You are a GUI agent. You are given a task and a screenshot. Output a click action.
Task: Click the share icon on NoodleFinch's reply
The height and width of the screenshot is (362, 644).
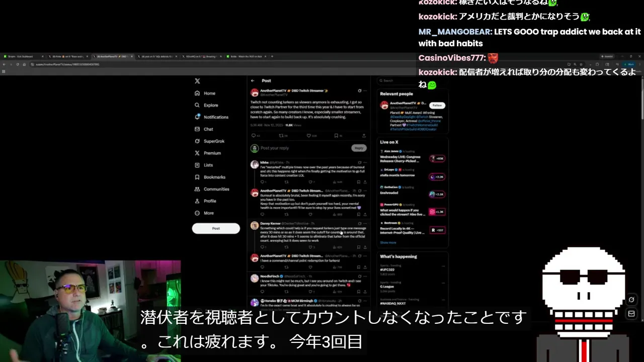[x=365, y=291]
